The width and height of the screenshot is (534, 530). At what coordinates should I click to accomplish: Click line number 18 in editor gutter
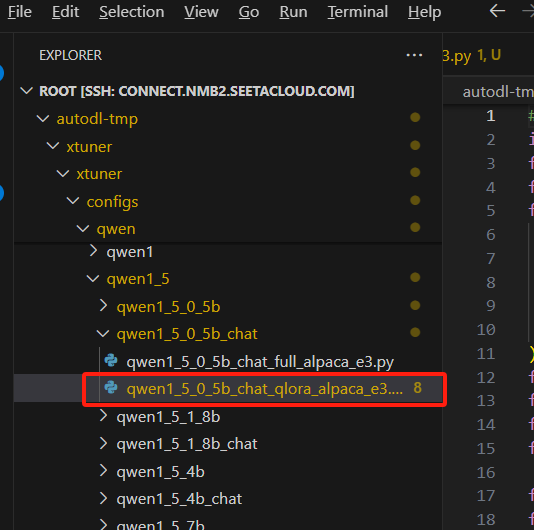486,520
